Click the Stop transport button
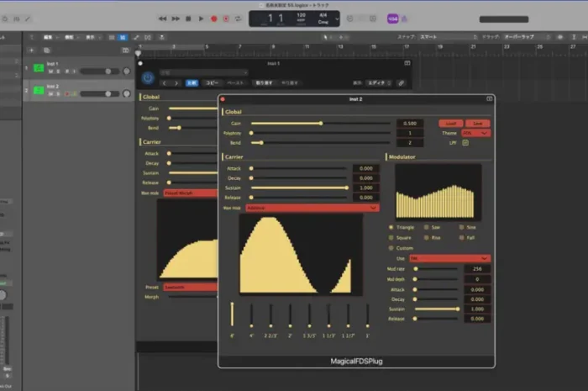Screen dimensions: 588x391 188,18
